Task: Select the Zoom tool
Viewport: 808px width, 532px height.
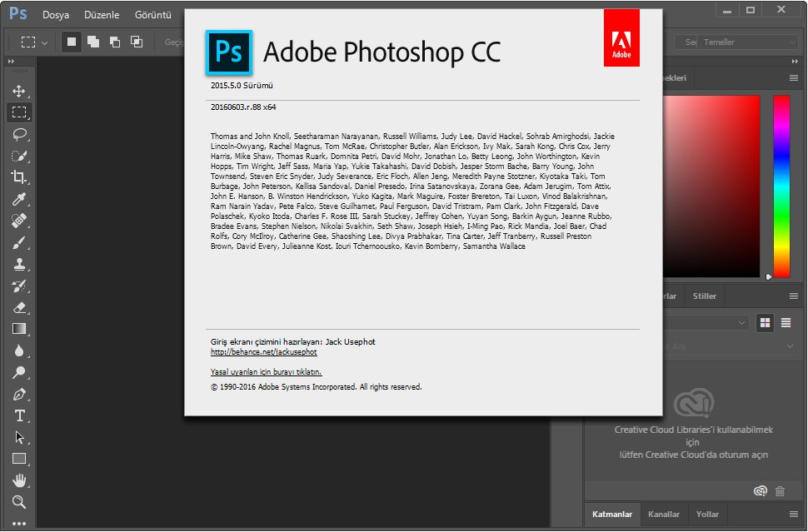Action: click(19, 502)
